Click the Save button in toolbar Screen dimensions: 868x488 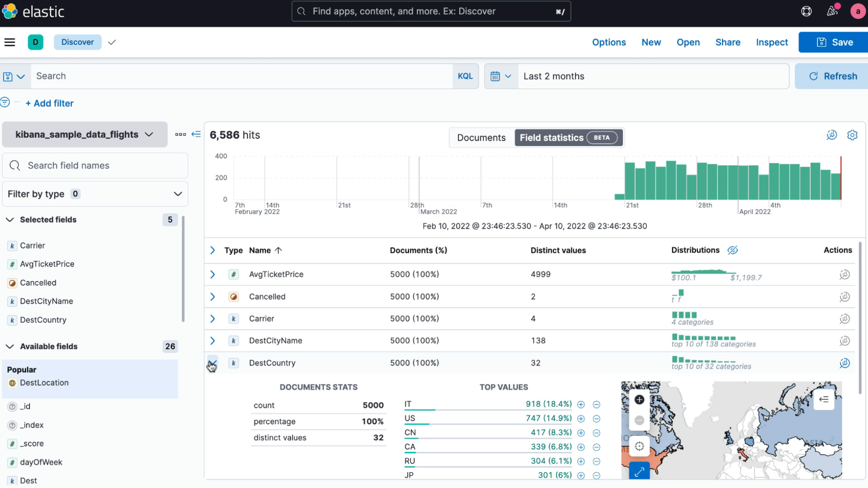[x=835, y=42]
